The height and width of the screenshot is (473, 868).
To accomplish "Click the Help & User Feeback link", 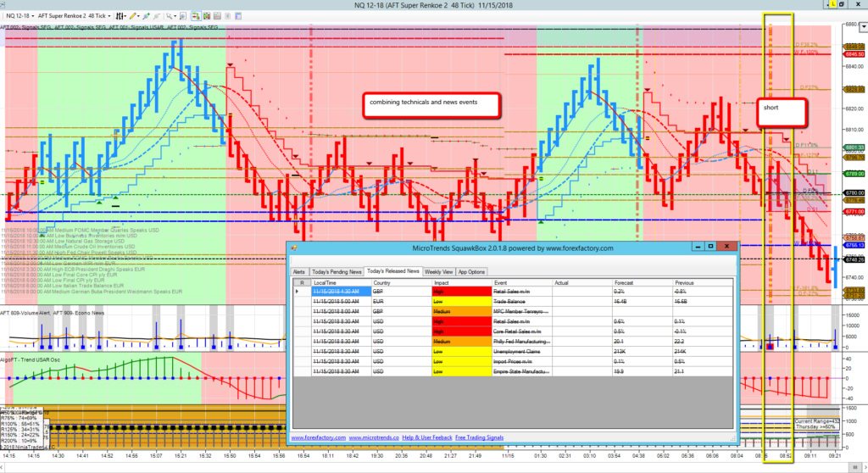I will (427, 437).
